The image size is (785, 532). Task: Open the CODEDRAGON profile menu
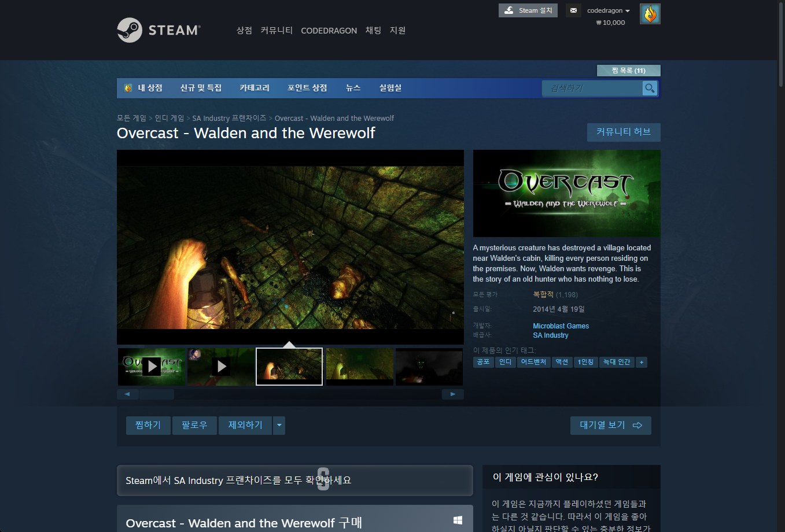click(x=329, y=31)
